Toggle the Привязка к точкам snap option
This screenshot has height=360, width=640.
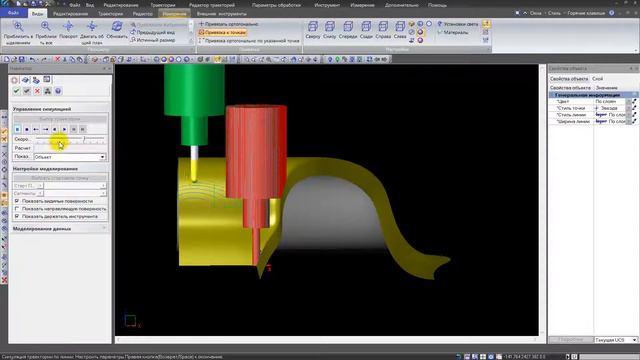[222, 32]
